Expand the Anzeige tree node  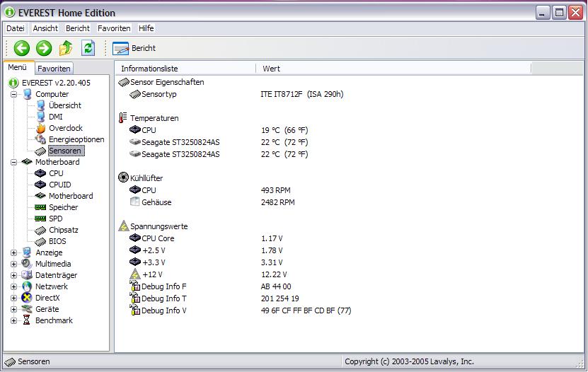[14, 253]
